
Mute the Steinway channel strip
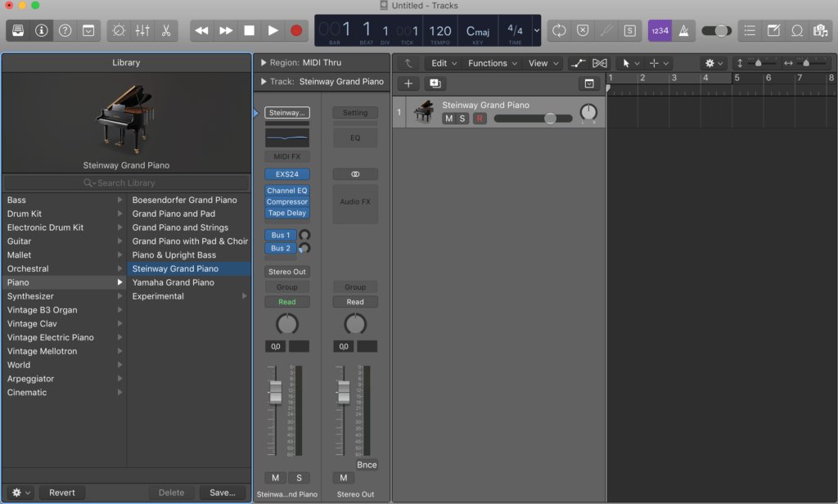275,478
